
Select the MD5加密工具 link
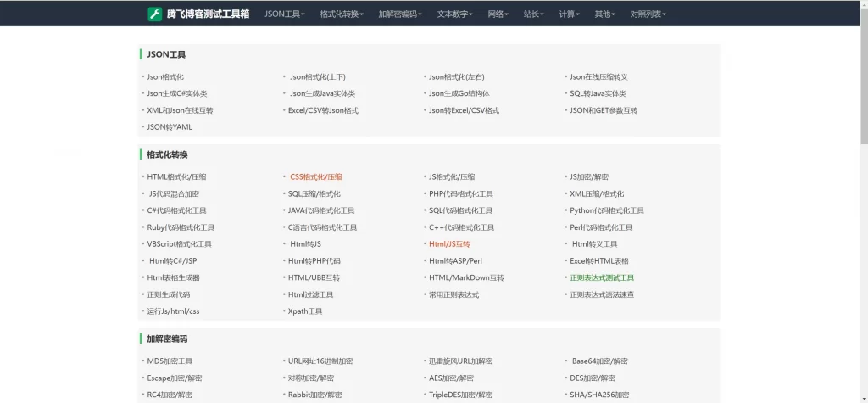tap(170, 361)
